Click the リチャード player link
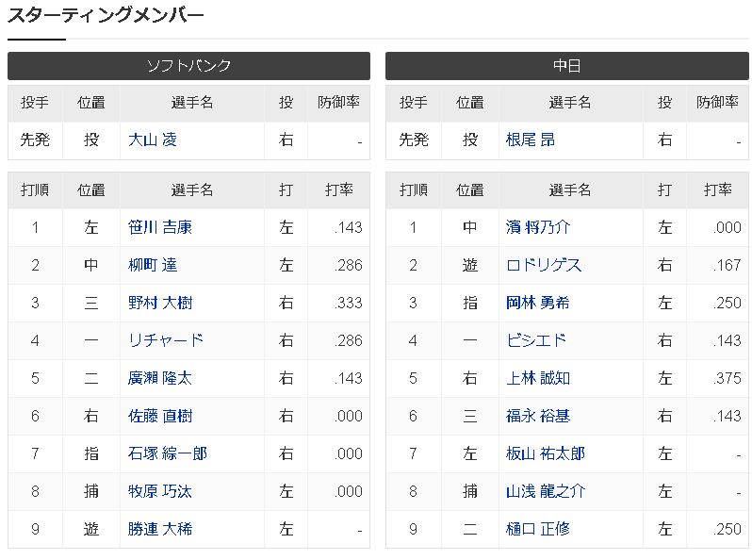 (x=166, y=340)
